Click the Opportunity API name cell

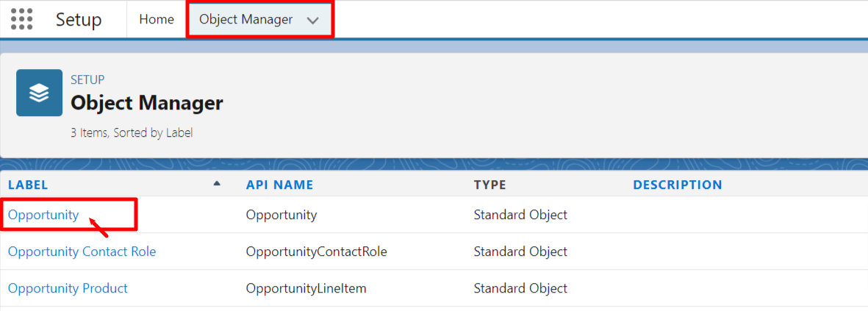point(281,215)
